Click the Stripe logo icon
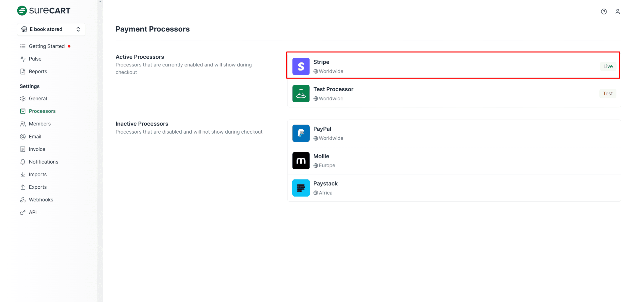Screen dimensions: 644x302 [x=301, y=66]
